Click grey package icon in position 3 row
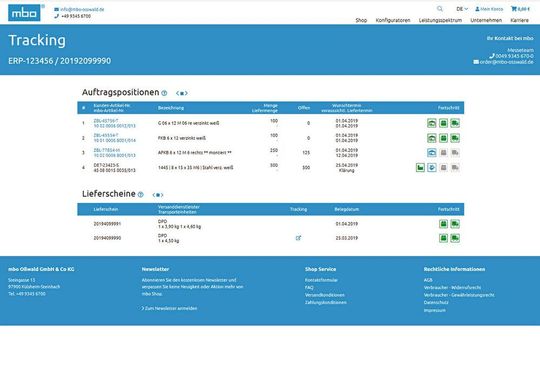The width and height of the screenshot is (540, 374). point(444,153)
